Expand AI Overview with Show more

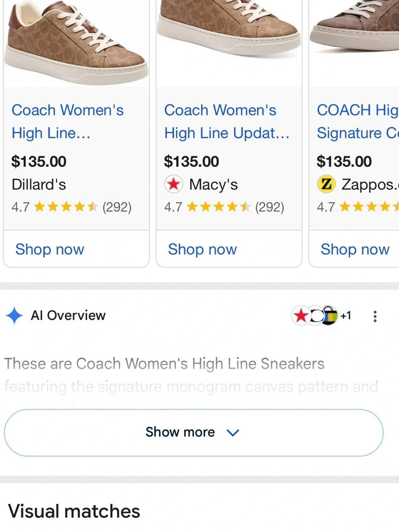(x=194, y=433)
